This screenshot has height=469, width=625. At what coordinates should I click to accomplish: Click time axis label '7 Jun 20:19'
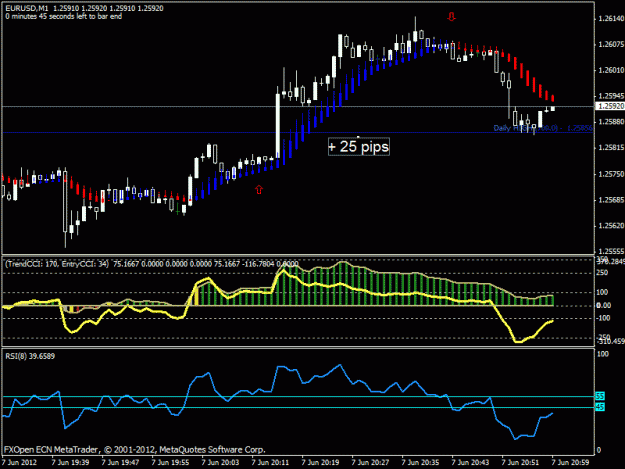tap(320, 463)
